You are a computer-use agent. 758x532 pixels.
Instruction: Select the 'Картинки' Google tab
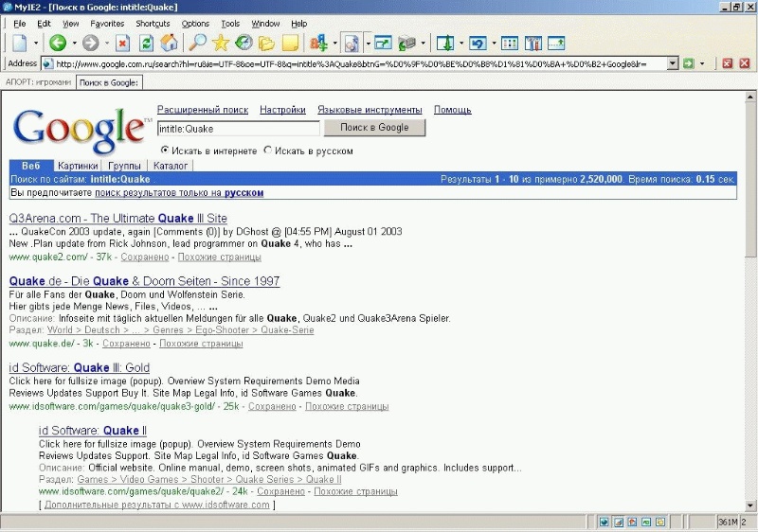tap(78, 166)
